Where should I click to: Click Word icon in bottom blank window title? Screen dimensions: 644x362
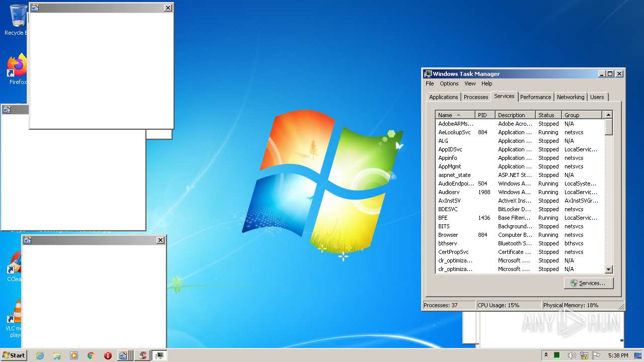click(x=28, y=240)
